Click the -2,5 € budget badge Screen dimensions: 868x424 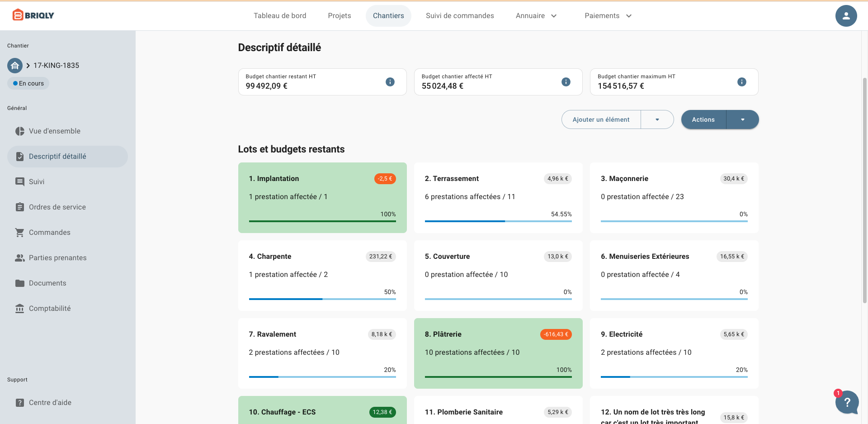(385, 179)
